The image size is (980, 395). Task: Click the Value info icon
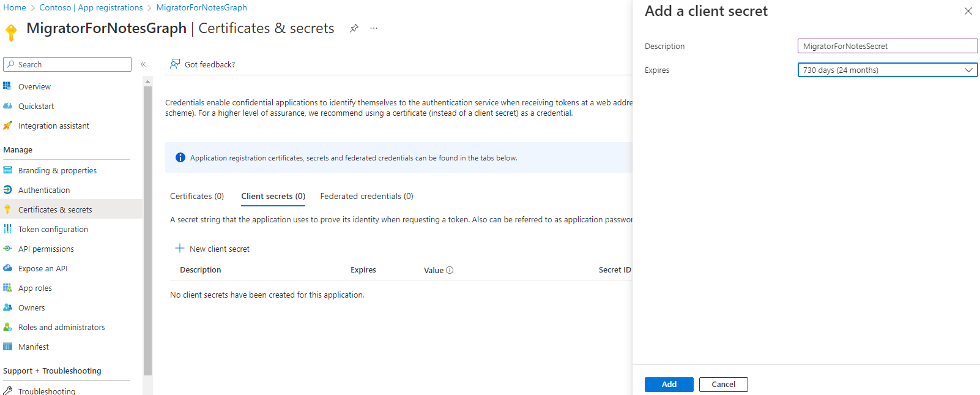(450, 270)
